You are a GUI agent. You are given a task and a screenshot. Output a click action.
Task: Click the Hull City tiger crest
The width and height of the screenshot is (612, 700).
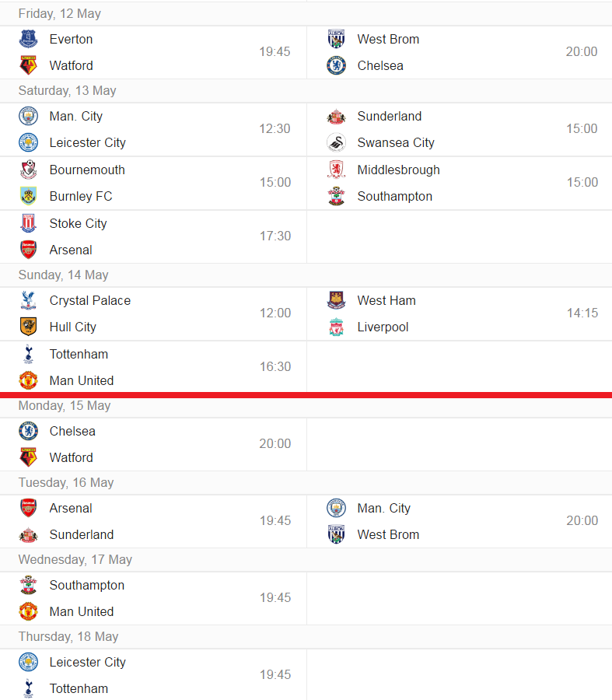28,327
